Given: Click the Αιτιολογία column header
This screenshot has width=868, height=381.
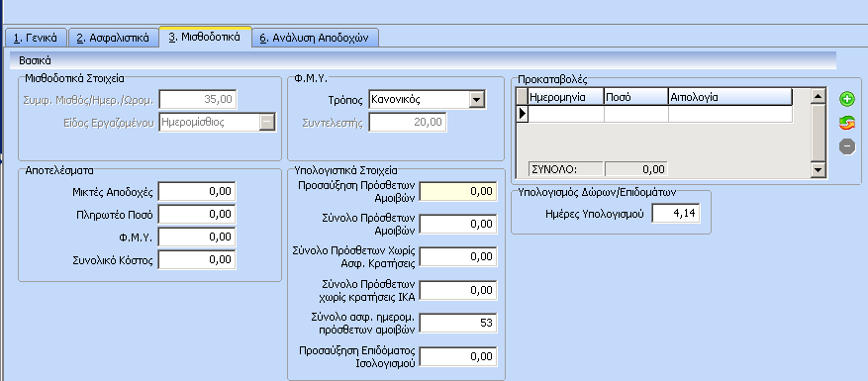Looking at the screenshot, I should pyautogui.click(x=730, y=97).
